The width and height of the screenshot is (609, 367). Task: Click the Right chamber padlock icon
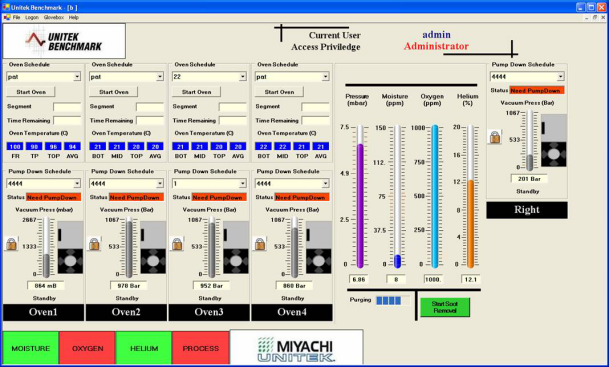[495, 137]
